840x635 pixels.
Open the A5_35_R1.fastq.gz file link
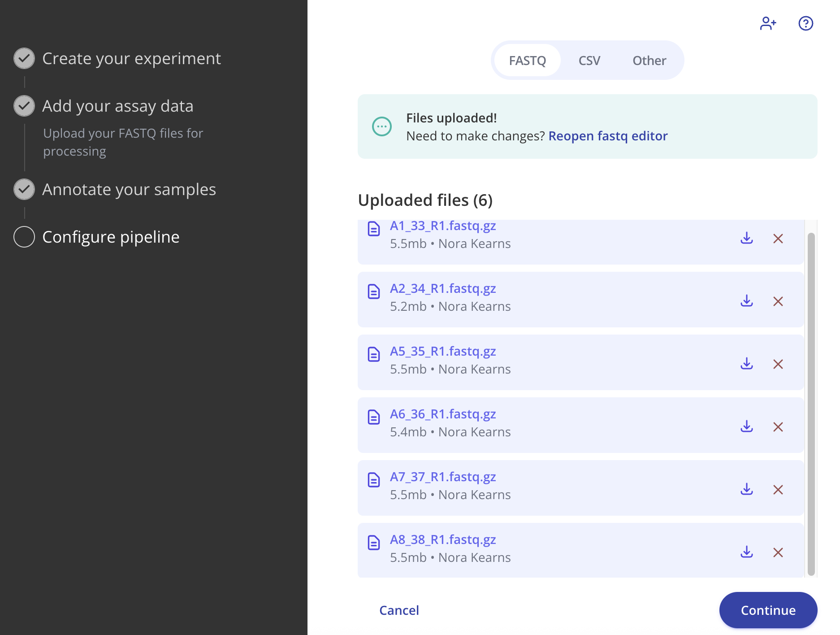(x=443, y=351)
